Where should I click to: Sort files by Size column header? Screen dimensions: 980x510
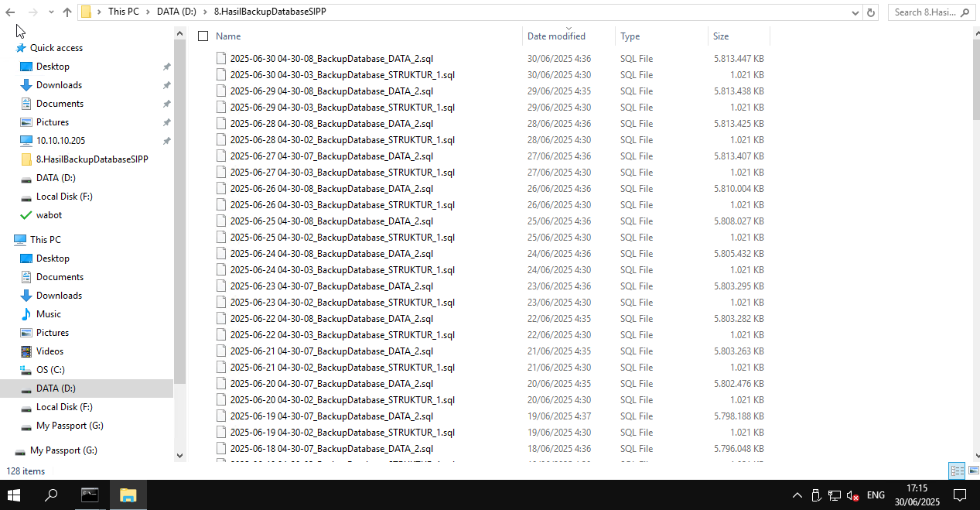(721, 36)
